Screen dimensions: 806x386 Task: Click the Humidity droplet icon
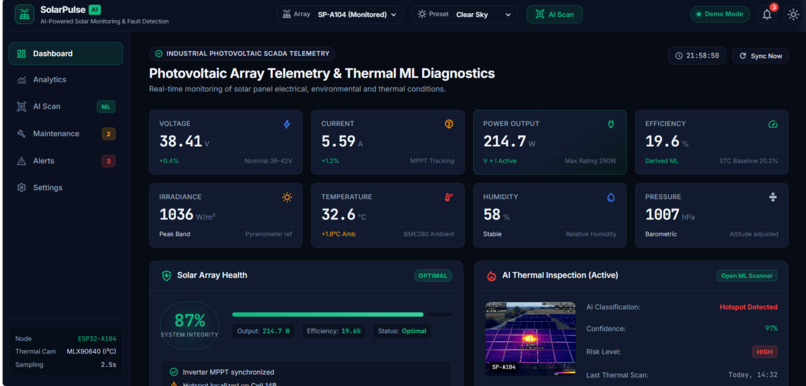click(x=611, y=197)
